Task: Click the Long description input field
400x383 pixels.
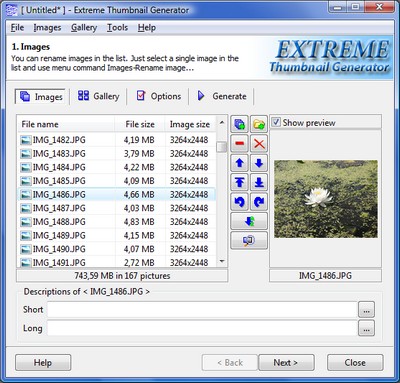Action: 202,328
